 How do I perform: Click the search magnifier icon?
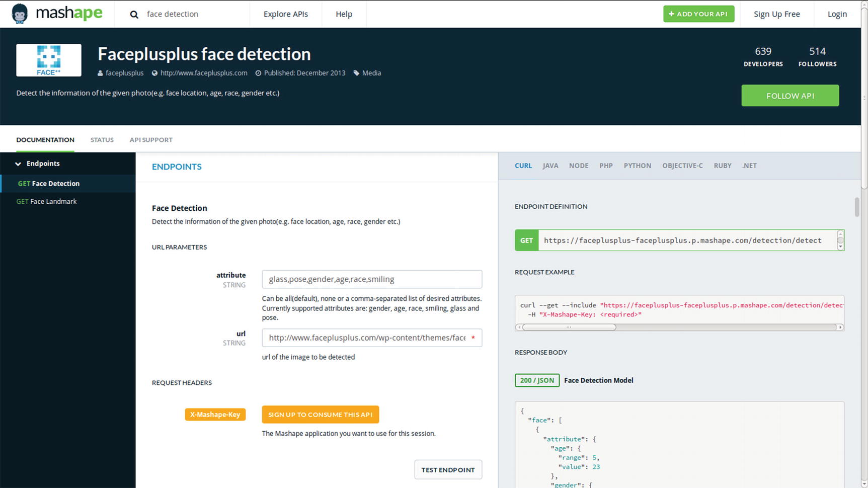pos(134,15)
